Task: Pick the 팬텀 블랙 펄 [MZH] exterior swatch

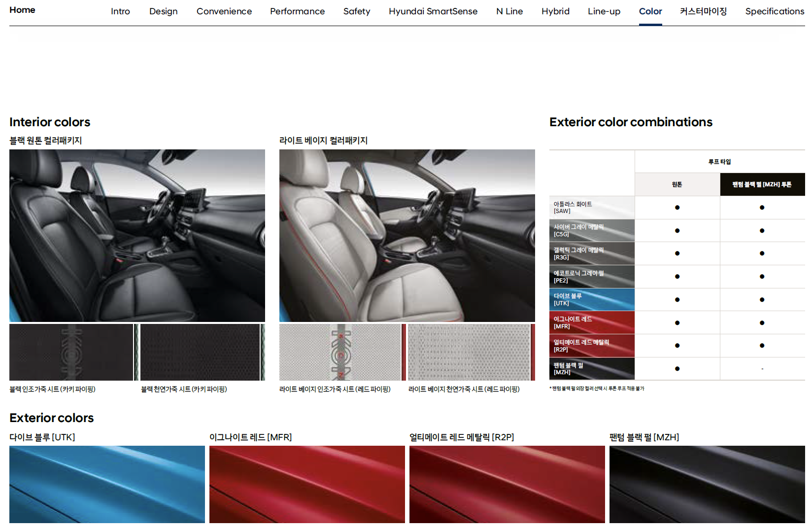Action: click(707, 484)
